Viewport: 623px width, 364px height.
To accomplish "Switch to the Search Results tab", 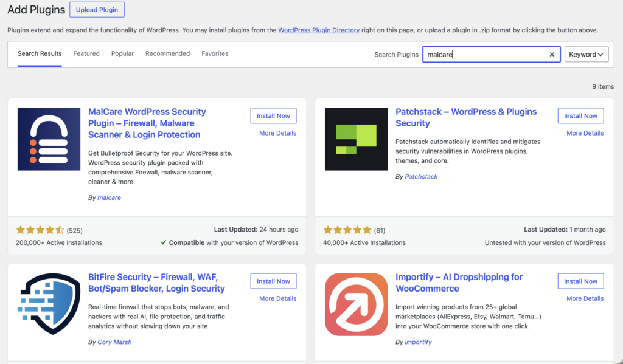I will coord(40,53).
